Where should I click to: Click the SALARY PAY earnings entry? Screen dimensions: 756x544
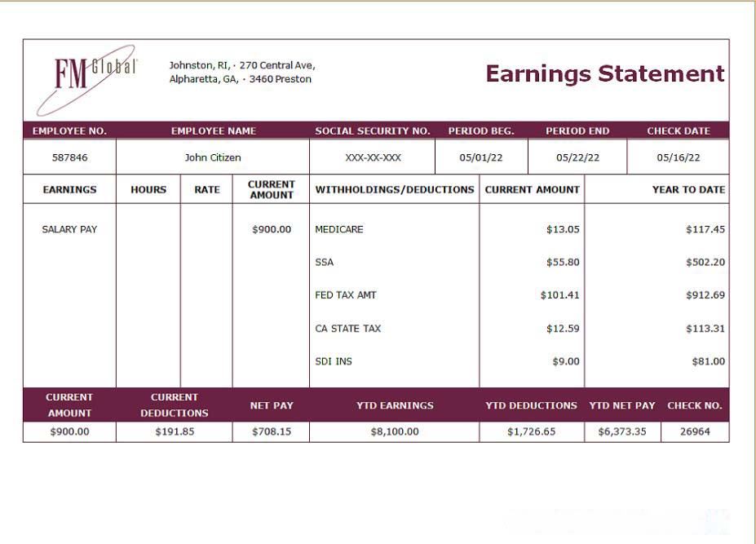tap(69, 229)
